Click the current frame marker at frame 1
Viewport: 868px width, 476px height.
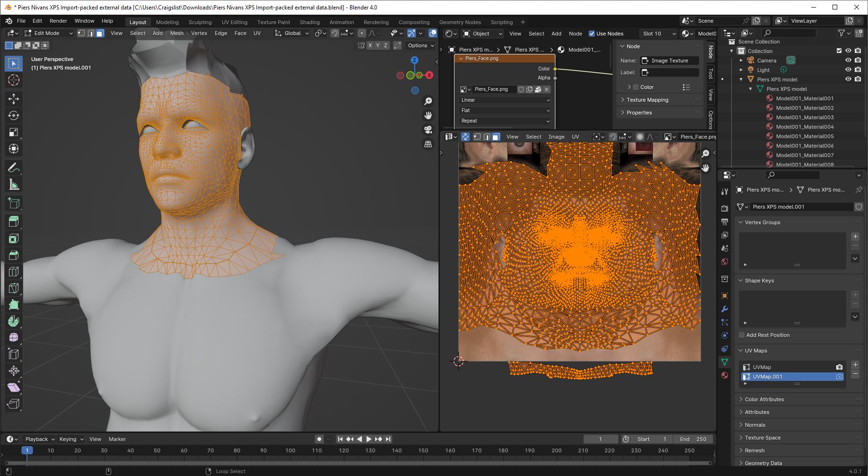click(x=27, y=450)
